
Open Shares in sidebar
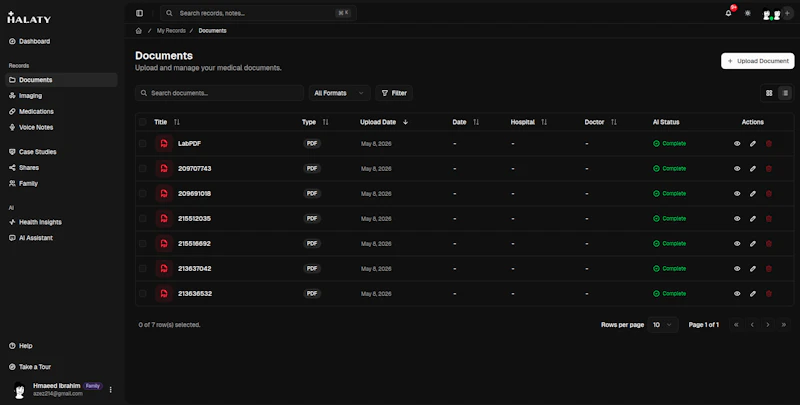pos(61,168)
